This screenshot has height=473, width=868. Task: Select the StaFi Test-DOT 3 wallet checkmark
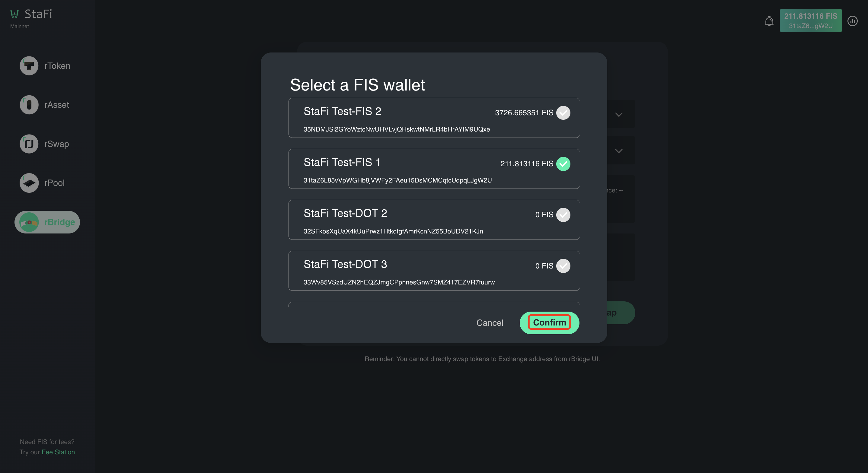click(x=563, y=266)
